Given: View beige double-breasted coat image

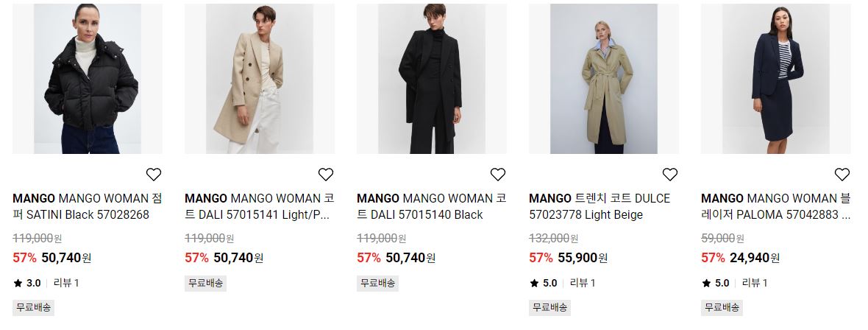Looking at the screenshot, I should coord(260,79).
